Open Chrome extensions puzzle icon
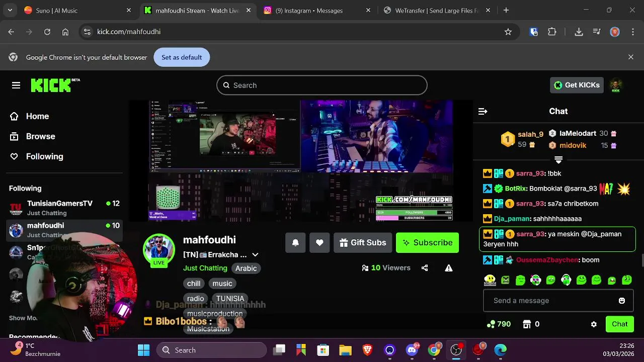 point(552,32)
